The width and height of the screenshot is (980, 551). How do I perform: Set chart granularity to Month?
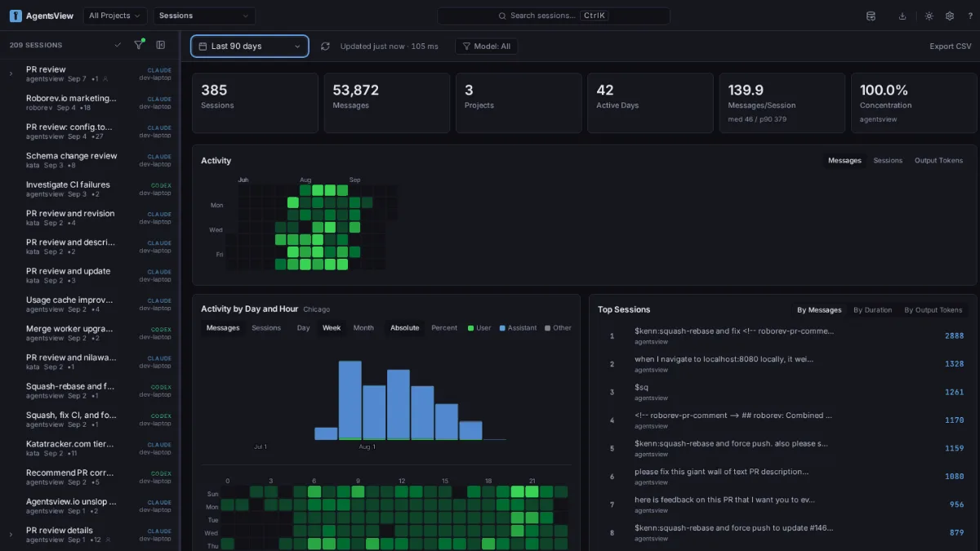(363, 328)
